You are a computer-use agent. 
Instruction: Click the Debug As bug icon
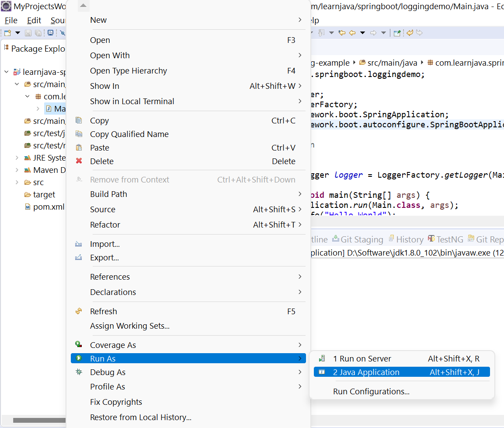[79, 372]
